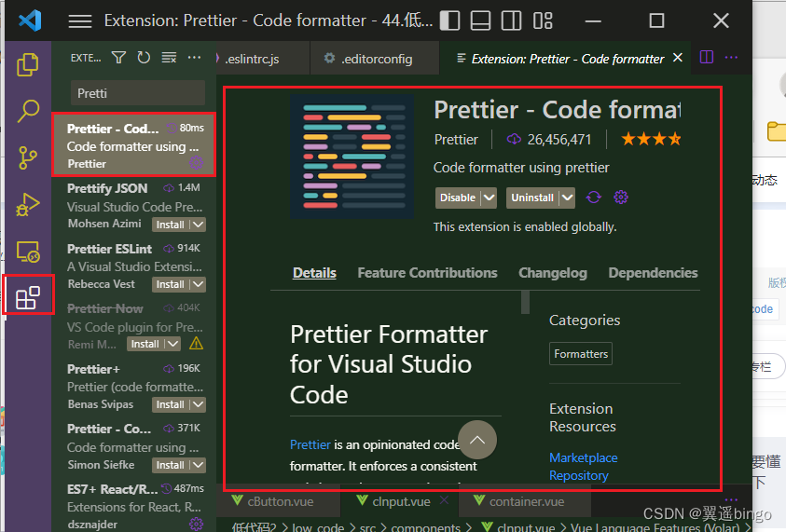Switch to the cButton.vue tab
This screenshot has height=532, width=786.
(280, 501)
